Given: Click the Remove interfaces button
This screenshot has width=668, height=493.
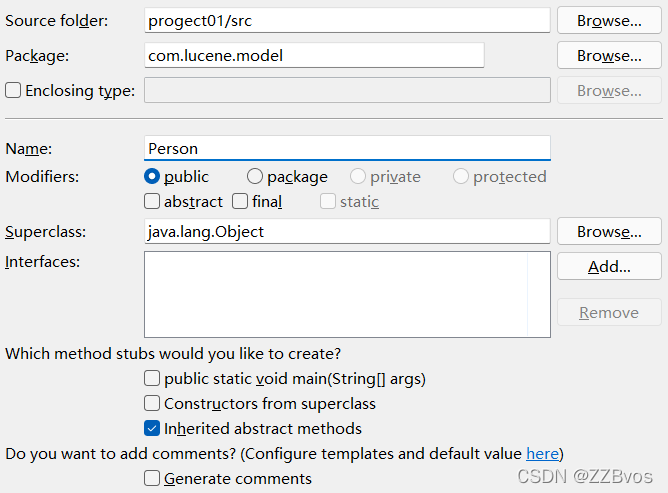Looking at the screenshot, I should tap(608, 313).
